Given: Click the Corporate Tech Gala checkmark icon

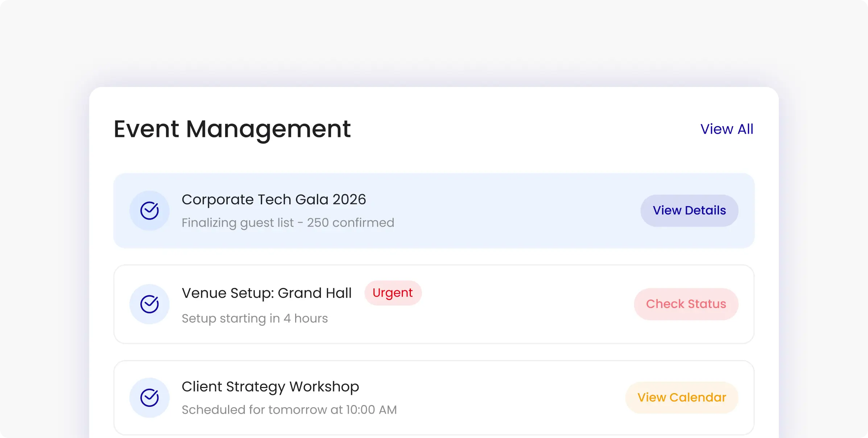Looking at the screenshot, I should point(149,211).
